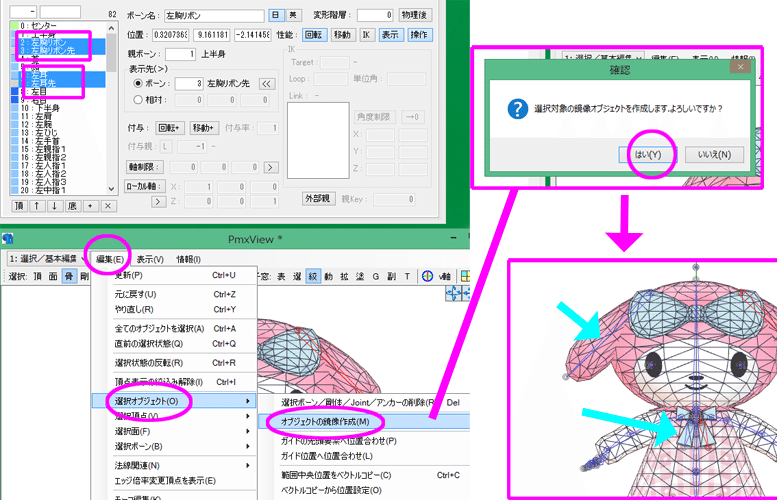Select bone mode 骨 in PmxView toolbar

click(69, 277)
